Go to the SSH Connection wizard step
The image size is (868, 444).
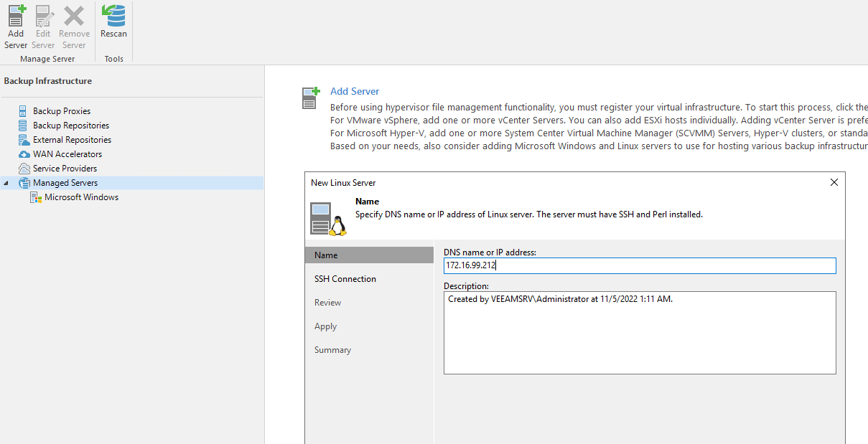[x=345, y=279]
